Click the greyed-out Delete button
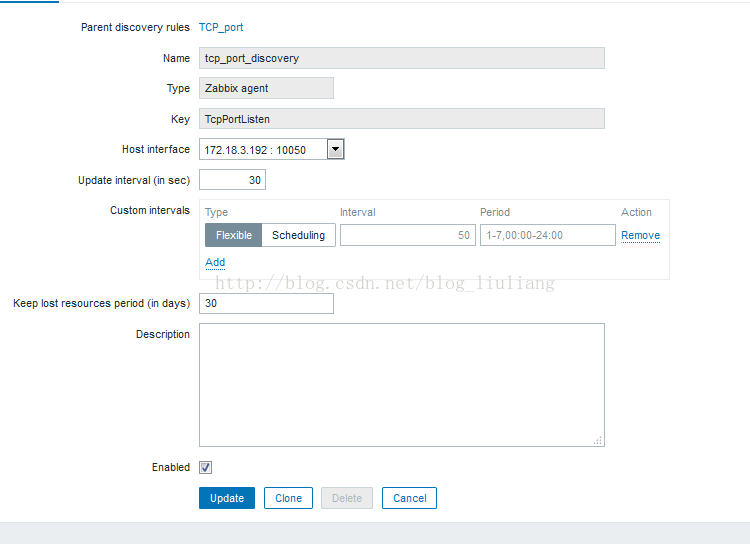This screenshot has height=544, width=750. pos(347,498)
